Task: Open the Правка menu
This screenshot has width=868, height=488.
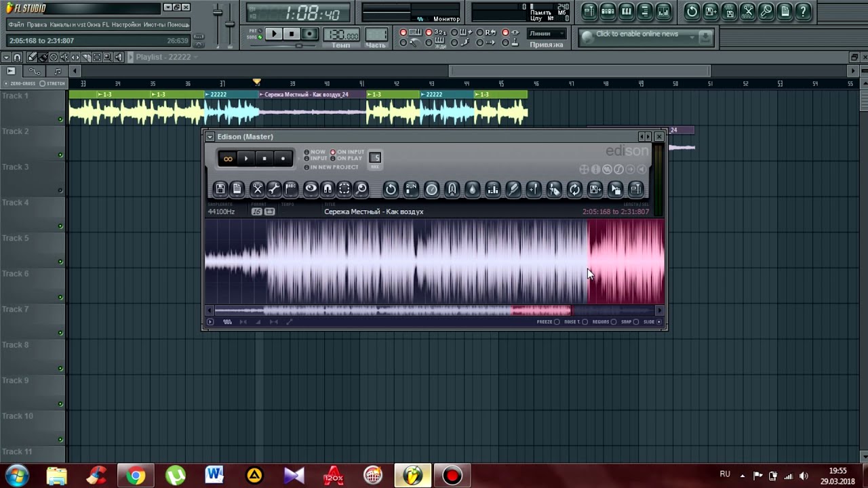Action: click(x=37, y=24)
